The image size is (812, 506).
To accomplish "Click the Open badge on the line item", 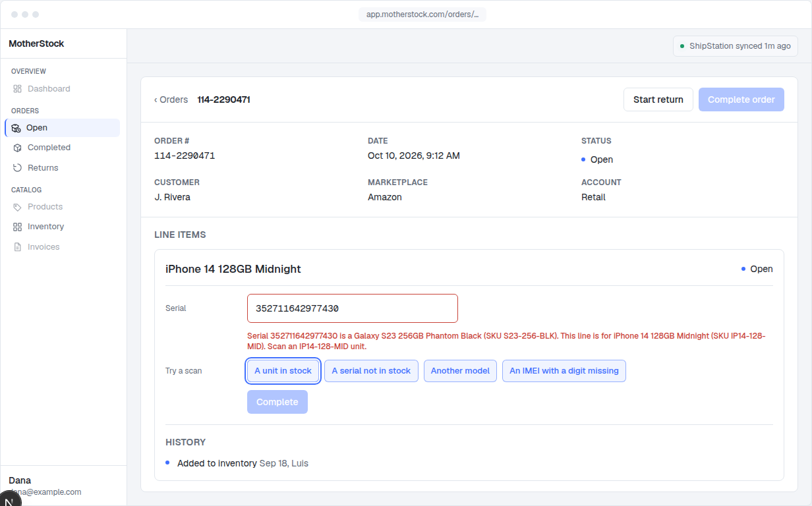I will tap(757, 269).
